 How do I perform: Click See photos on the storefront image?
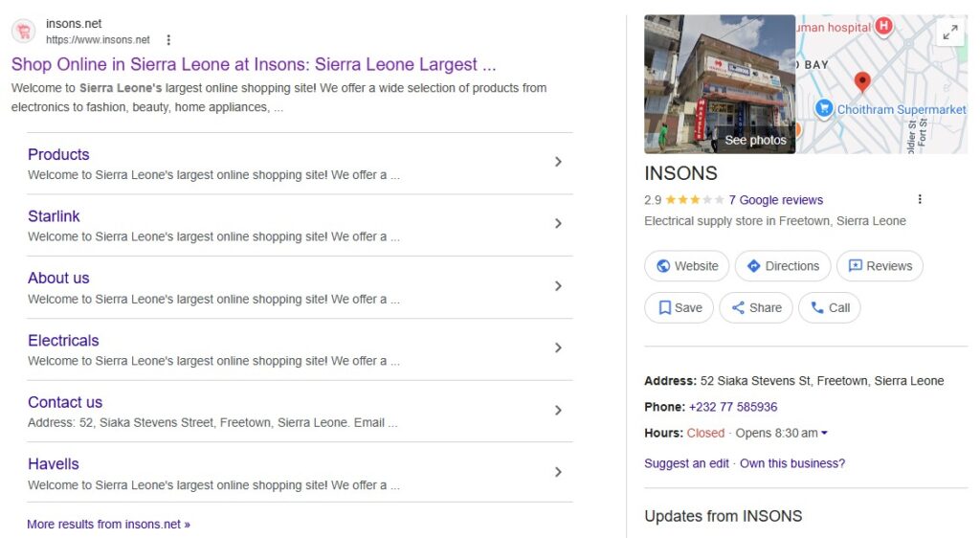point(756,141)
